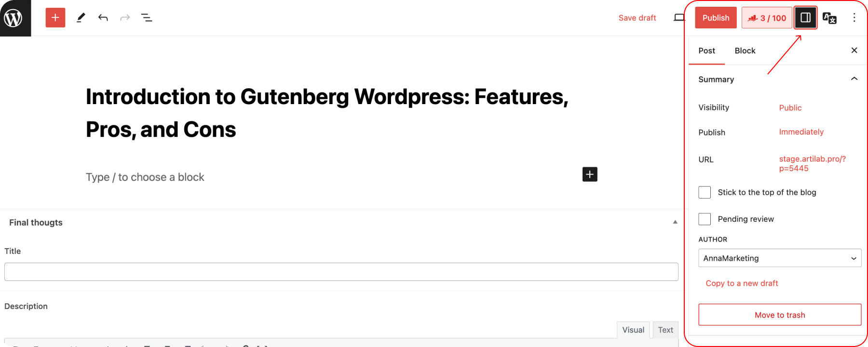The width and height of the screenshot is (868, 347).
Task: Collapse the Summary section
Action: pos(854,79)
